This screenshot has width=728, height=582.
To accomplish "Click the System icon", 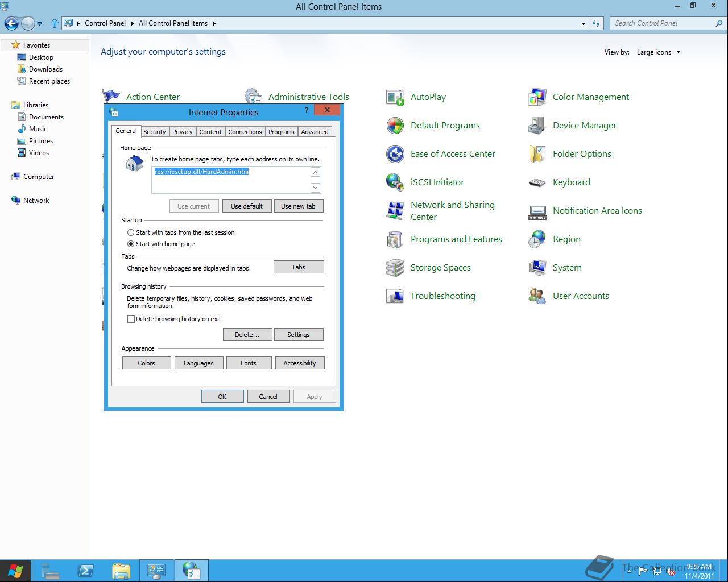I will pos(537,268).
